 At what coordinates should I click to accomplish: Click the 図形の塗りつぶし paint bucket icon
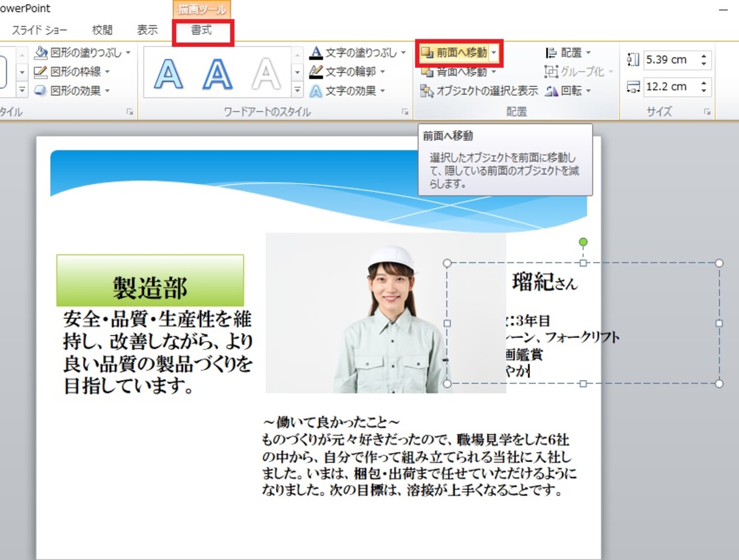click(41, 53)
